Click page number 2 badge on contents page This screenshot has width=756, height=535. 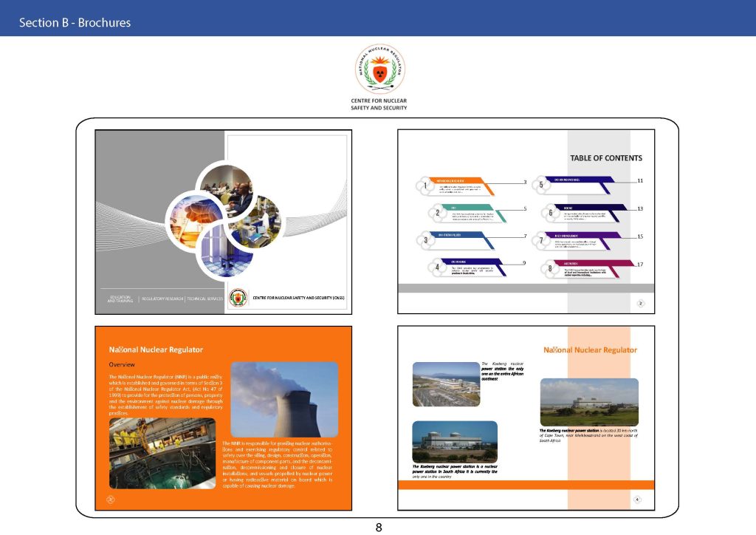641,303
